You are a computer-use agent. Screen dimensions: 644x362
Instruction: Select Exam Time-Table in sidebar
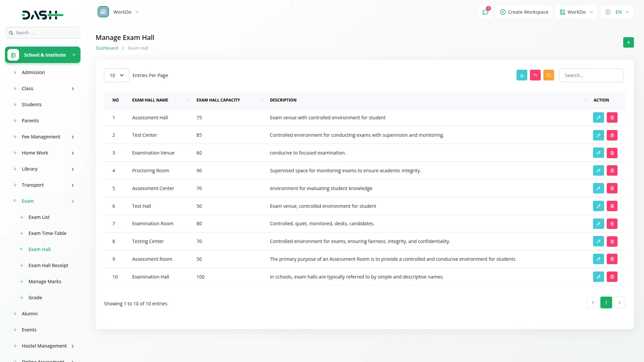(x=47, y=233)
